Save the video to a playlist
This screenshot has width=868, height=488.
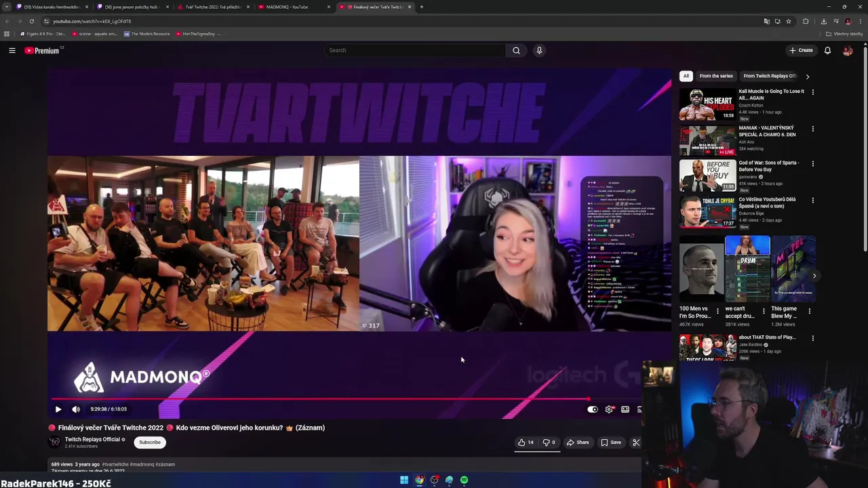pyautogui.click(x=611, y=443)
